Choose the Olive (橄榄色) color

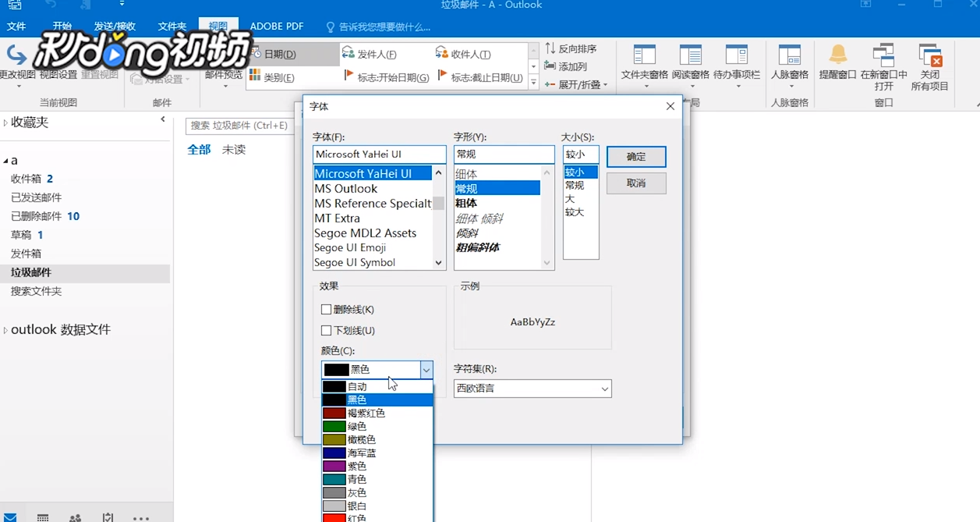pos(377,439)
